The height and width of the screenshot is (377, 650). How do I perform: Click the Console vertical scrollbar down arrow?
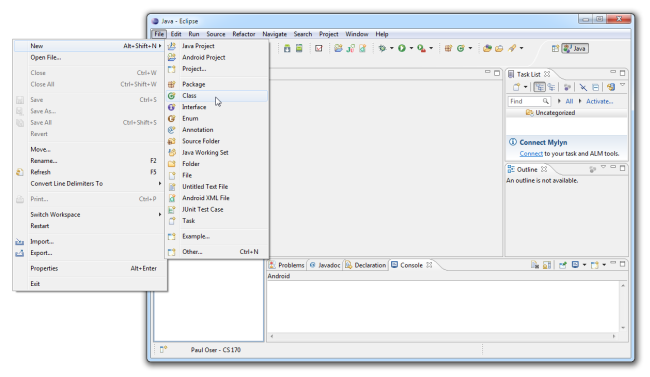pyautogui.click(x=623, y=328)
